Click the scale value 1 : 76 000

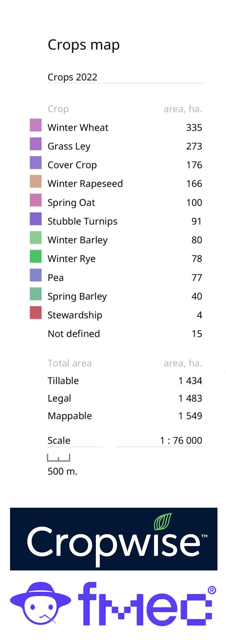[x=181, y=440]
